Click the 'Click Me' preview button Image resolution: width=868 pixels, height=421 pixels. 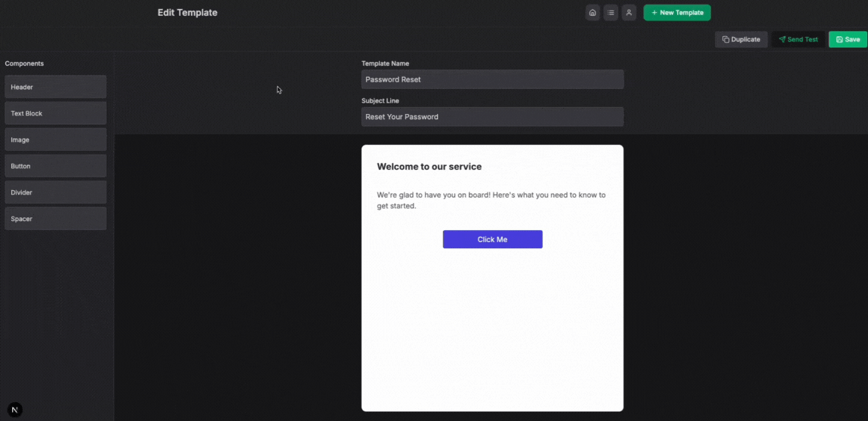[492, 239]
